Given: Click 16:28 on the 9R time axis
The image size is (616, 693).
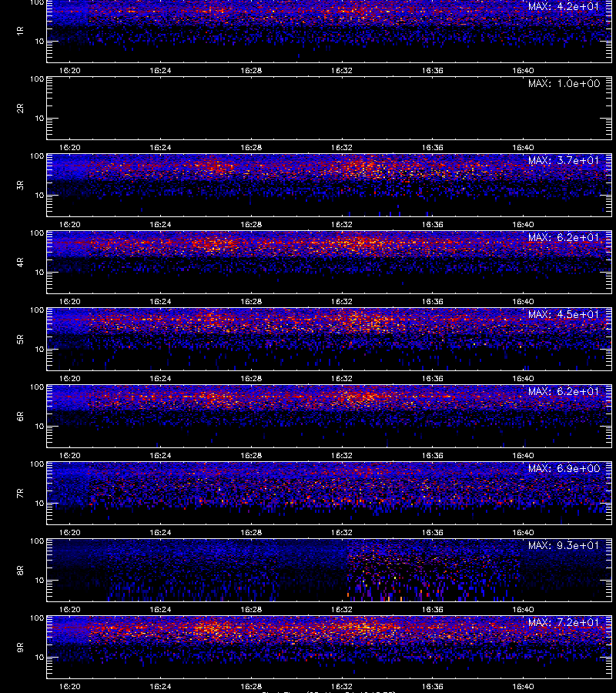Looking at the screenshot, I should 251,687.
